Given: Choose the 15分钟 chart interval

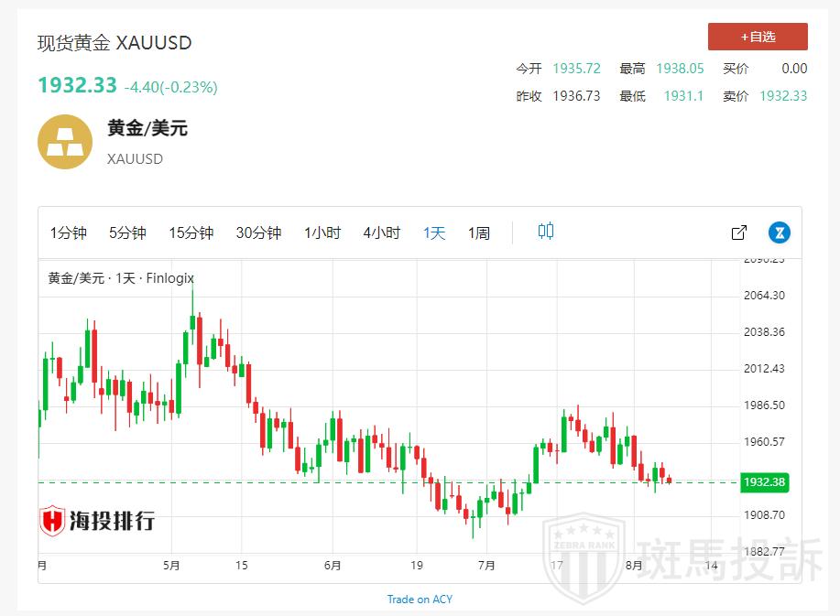Looking at the screenshot, I should click(191, 233).
